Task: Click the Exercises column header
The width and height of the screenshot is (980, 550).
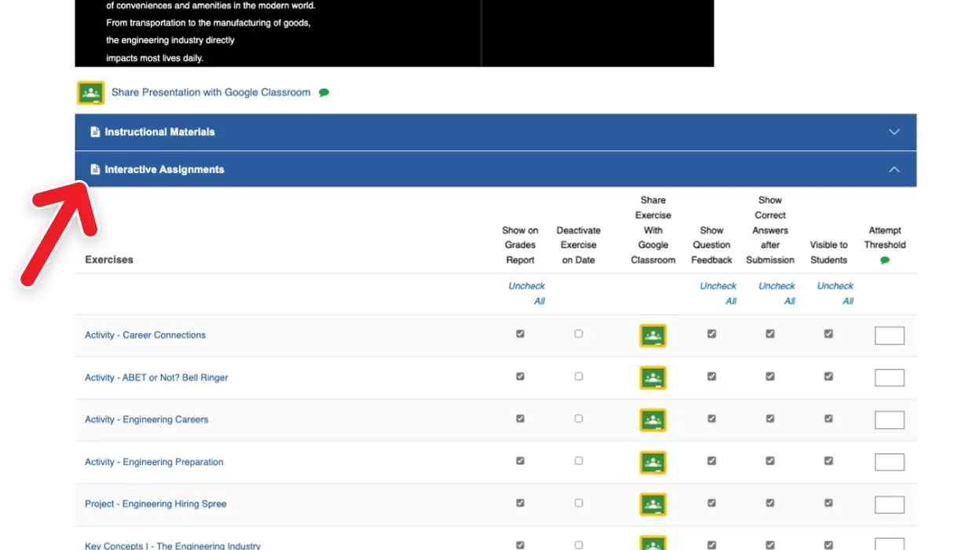Action: [x=109, y=260]
